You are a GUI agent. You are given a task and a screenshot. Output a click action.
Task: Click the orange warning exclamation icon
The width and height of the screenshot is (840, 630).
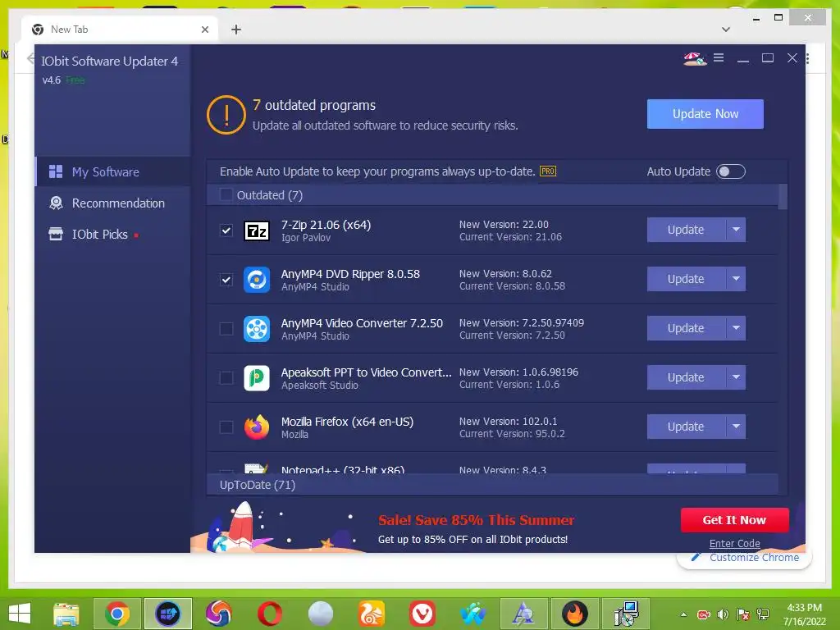[226, 115]
